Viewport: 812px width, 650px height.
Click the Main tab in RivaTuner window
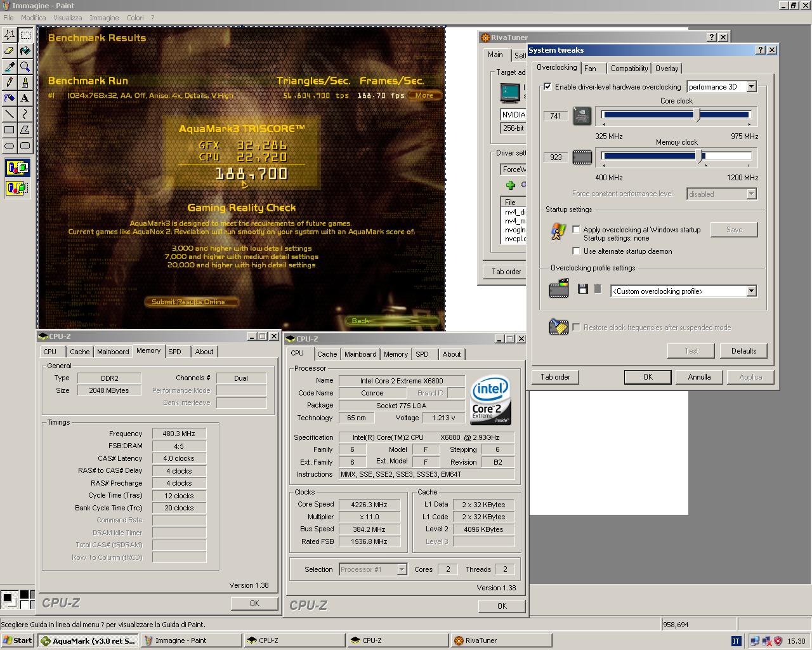coord(495,55)
